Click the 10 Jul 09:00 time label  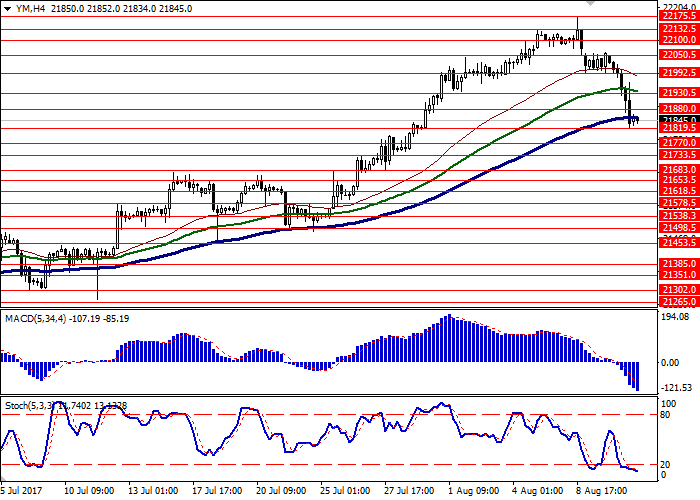89,491
